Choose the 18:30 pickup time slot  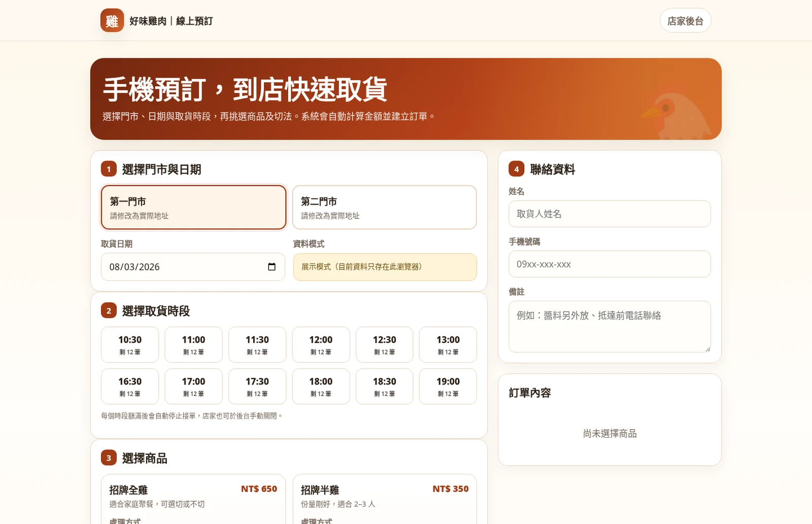(385, 386)
